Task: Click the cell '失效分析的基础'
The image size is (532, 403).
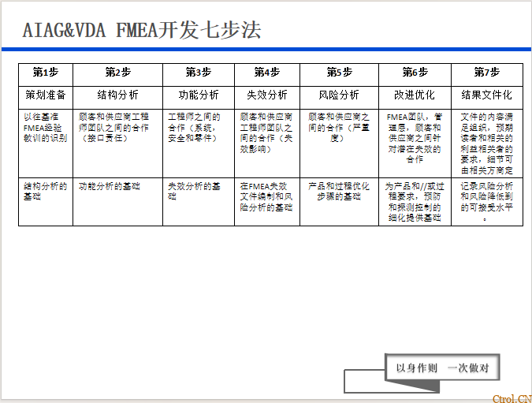Action: coord(199,202)
